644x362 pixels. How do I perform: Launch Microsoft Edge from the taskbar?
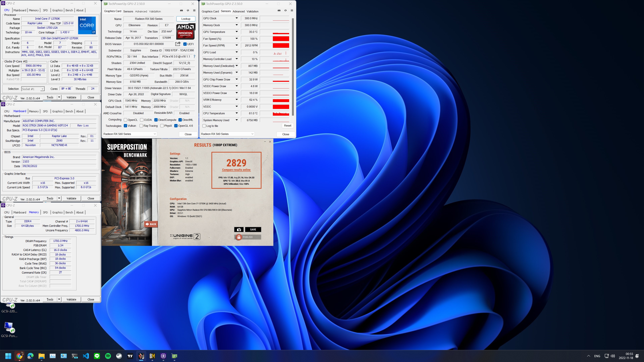(x=30, y=356)
